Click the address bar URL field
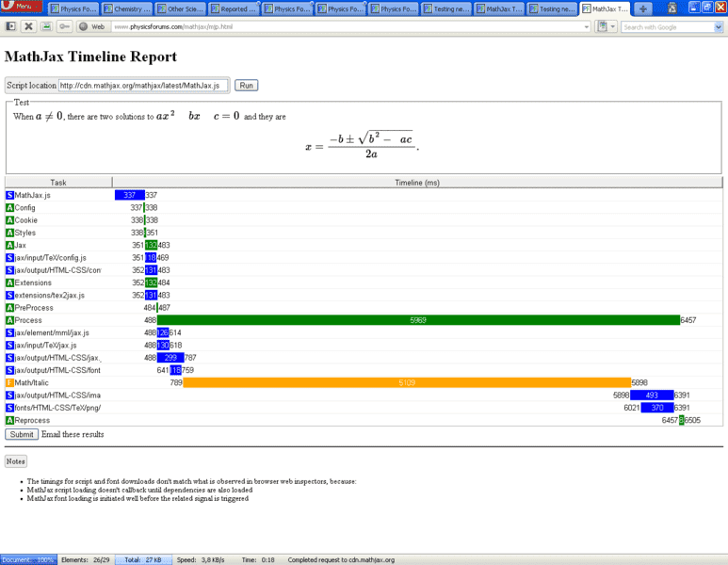This screenshot has height=565, width=728. [x=348, y=27]
